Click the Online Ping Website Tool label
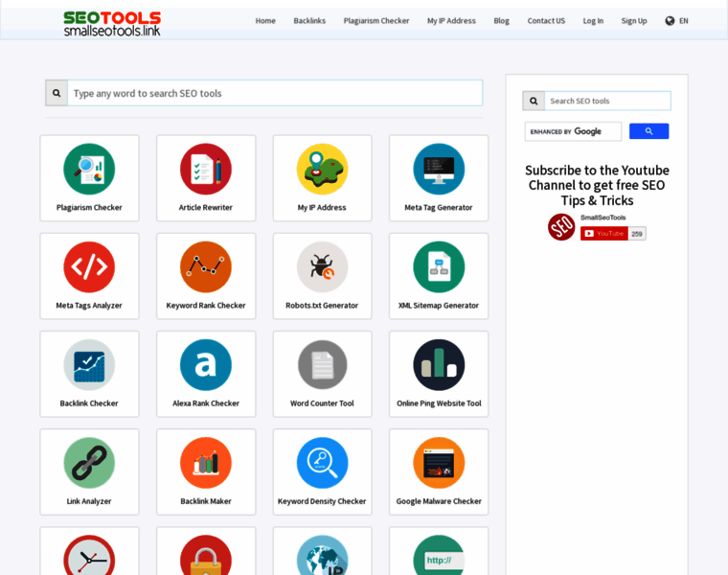The height and width of the screenshot is (575, 728). [439, 403]
